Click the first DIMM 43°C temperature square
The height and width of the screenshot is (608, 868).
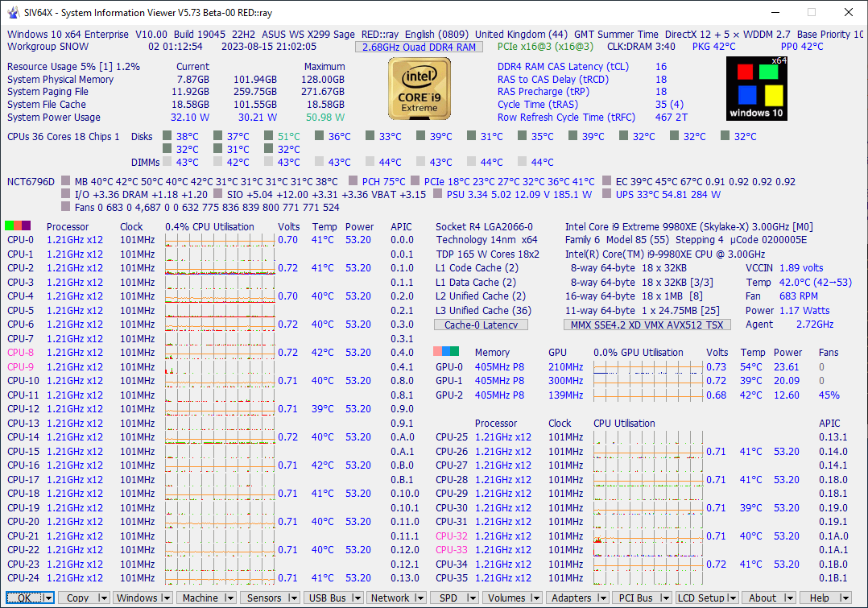tap(167, 162)
